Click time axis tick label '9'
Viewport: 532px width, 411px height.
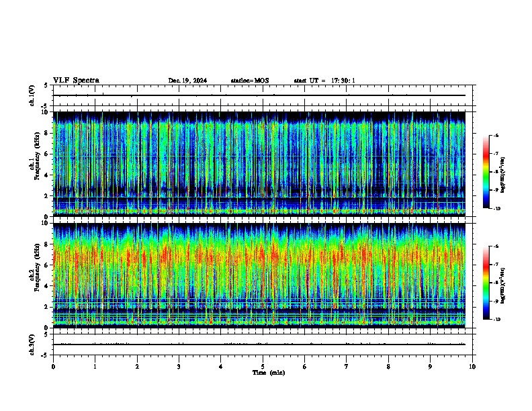click(430, 367)
